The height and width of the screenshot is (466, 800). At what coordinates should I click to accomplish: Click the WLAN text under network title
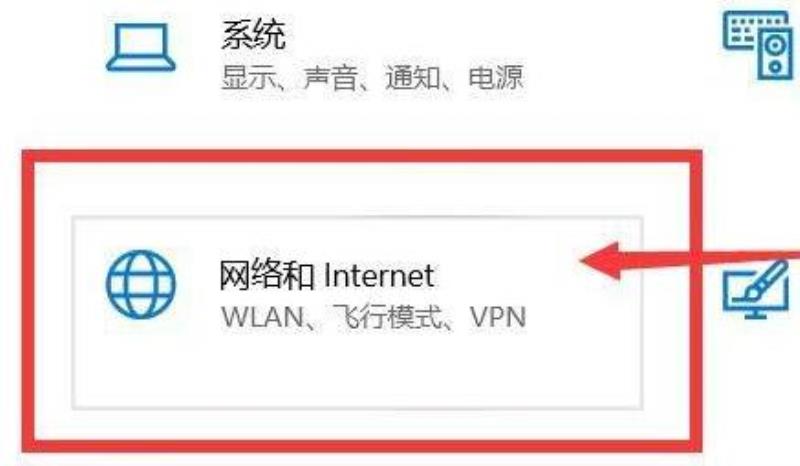pos(262,317)
